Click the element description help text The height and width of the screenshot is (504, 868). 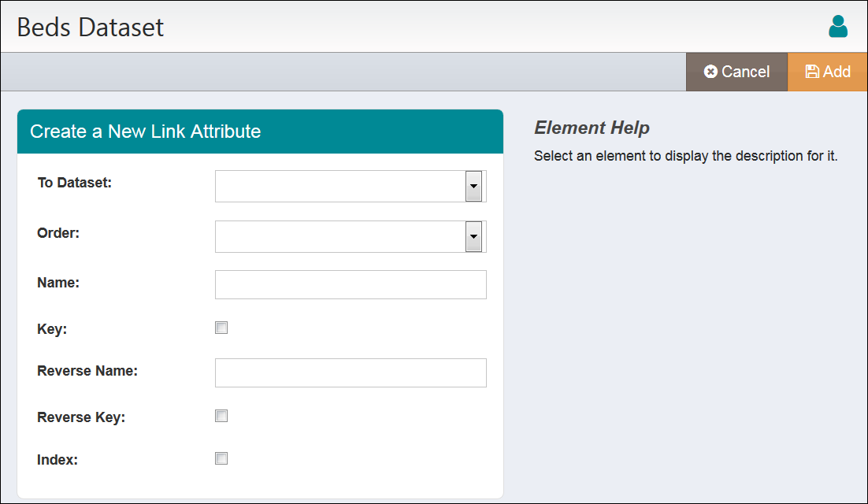click(685, 155)
